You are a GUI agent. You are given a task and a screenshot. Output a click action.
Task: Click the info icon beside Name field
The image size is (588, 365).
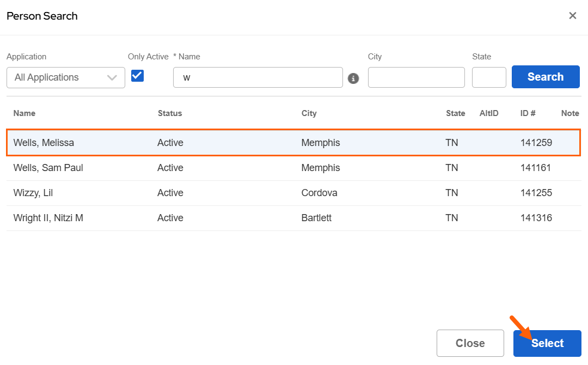point(353,78)
